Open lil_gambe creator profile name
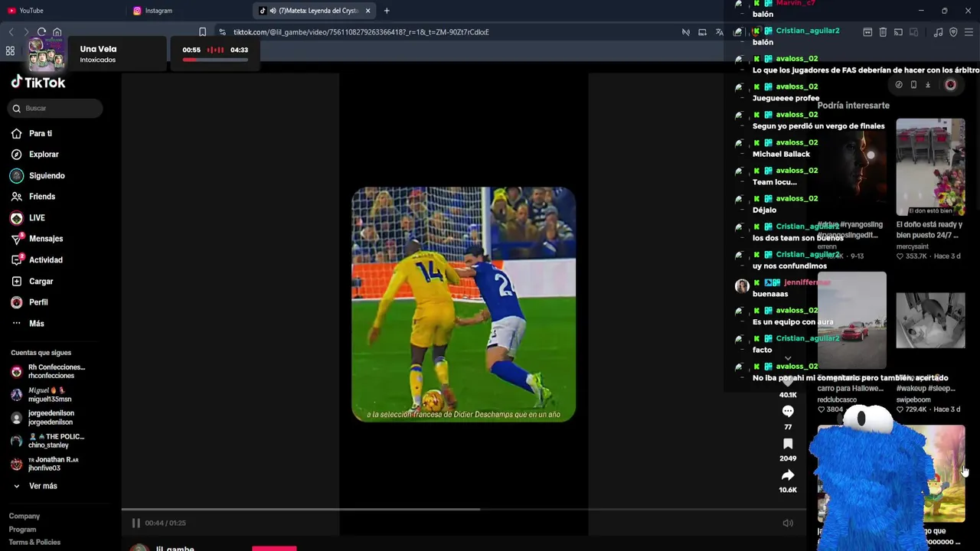 175,548
